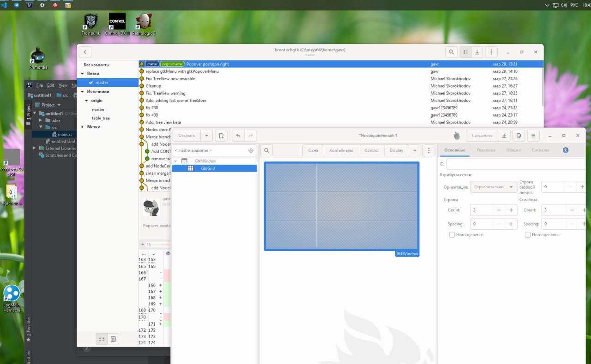Image resolution: width=591 pixels, height=364 pixels.
Task: Decrease the Строки Count value
Action: pos(499,210)
